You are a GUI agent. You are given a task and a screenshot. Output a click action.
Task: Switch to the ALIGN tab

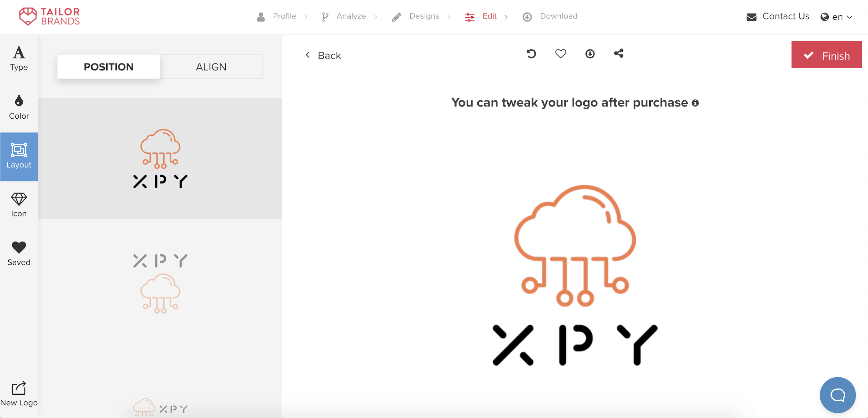click(211, 66)
